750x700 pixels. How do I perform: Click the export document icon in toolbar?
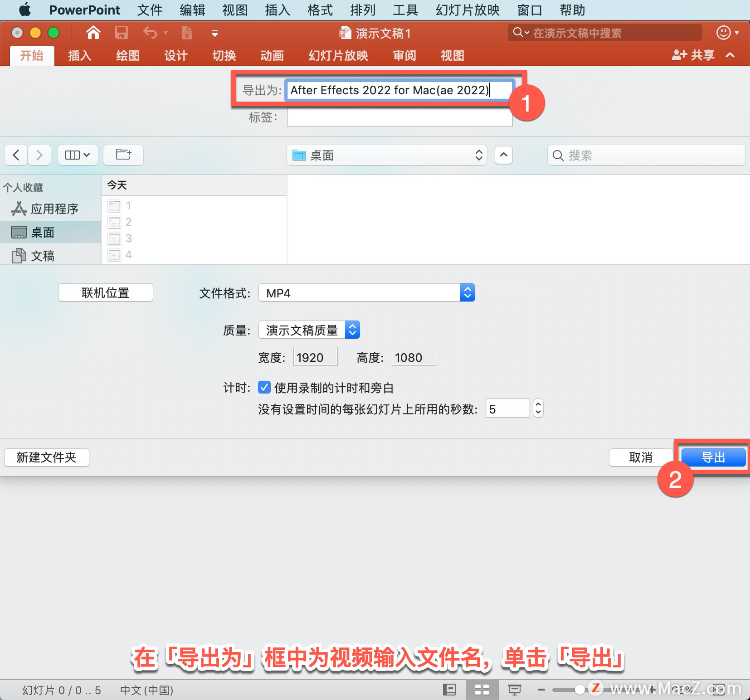point(187,33)
